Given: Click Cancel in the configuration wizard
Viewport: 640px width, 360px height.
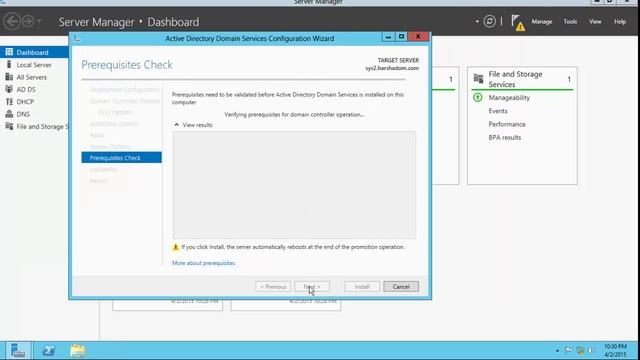Looking at the screenshot, I should tap(401, 287).
